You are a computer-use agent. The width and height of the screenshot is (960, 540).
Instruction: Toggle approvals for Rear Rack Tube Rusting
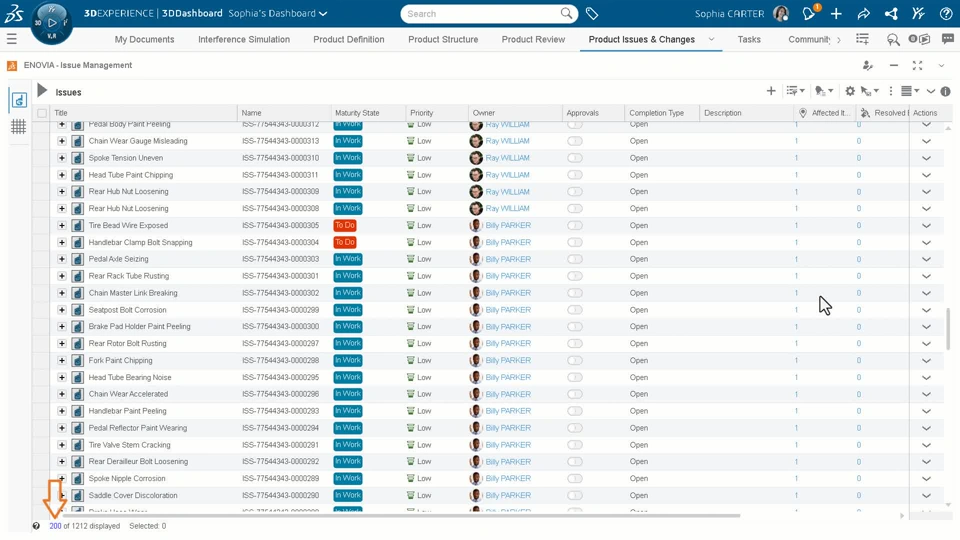coord(575,276)
